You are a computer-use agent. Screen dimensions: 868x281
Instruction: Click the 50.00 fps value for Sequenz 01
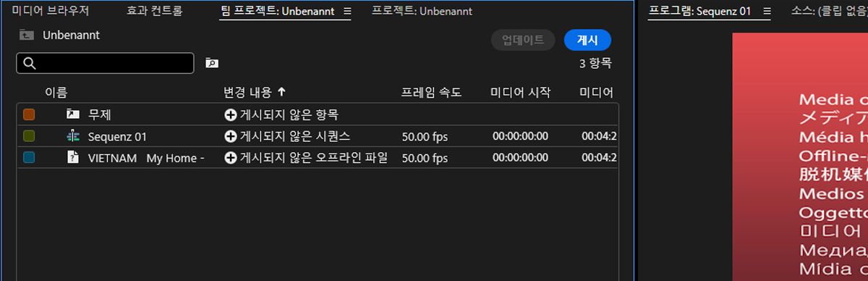(425, 136)
